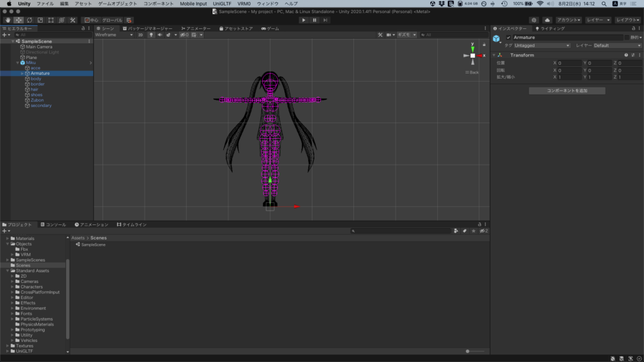Click the position X input field

569,63
